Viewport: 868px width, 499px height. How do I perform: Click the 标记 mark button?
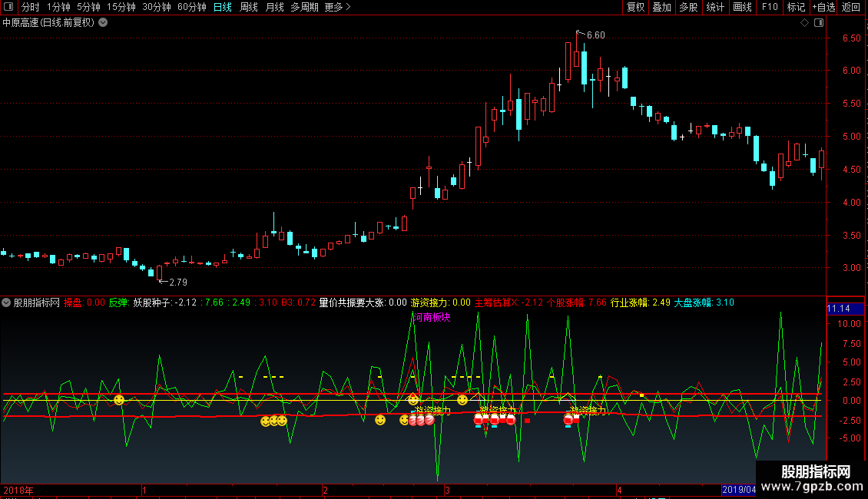click(x=796, y=7)
